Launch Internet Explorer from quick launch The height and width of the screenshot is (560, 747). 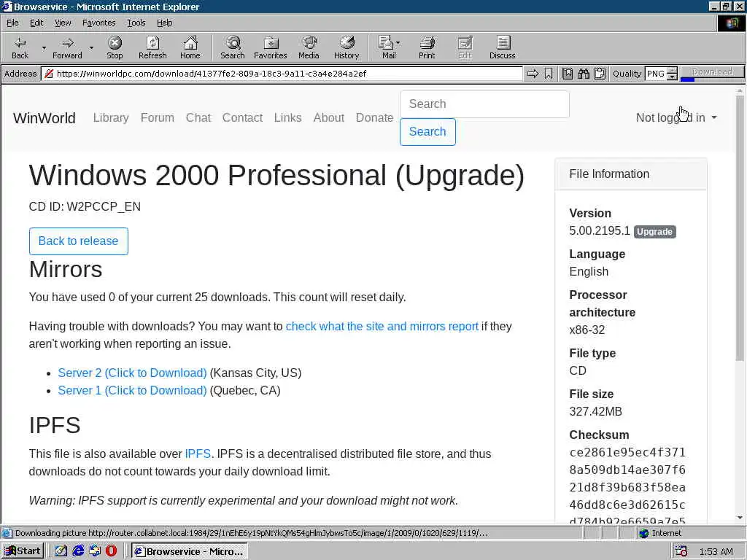(x=78, y=551)
